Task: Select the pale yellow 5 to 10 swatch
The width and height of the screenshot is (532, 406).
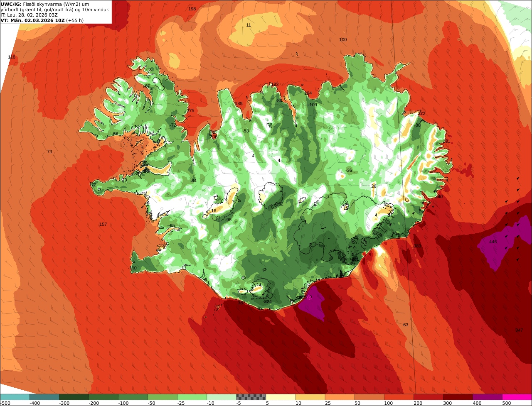Action: (280, 397)
